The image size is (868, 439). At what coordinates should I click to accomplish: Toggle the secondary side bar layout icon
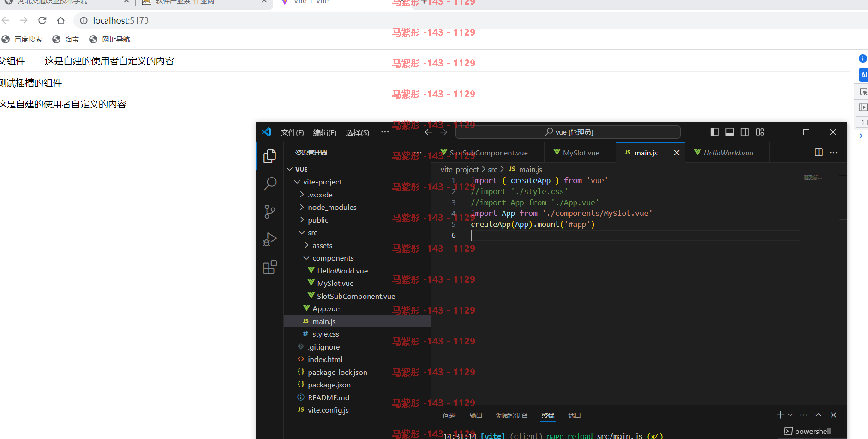[745, 132]
